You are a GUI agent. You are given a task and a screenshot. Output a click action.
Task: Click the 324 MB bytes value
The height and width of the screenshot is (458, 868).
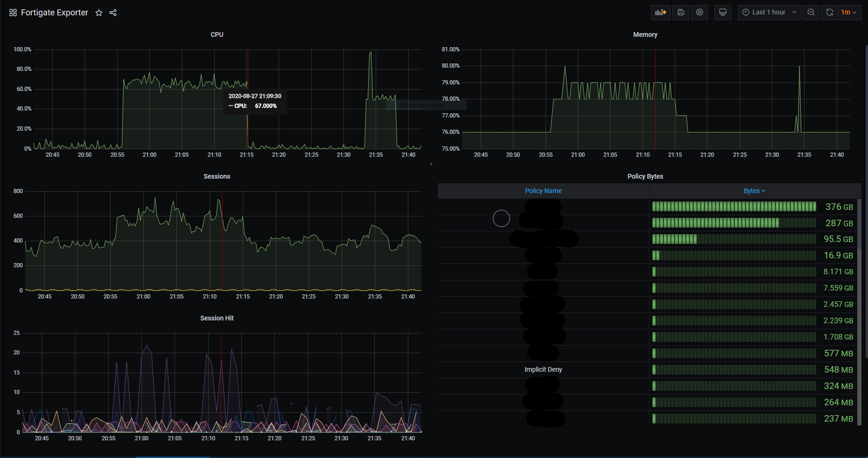coord(839,386)
